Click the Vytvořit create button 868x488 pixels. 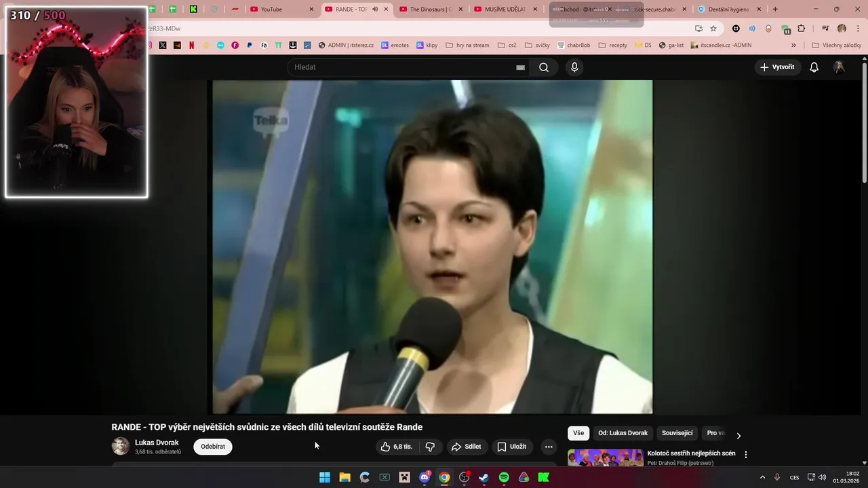(778, 67)
